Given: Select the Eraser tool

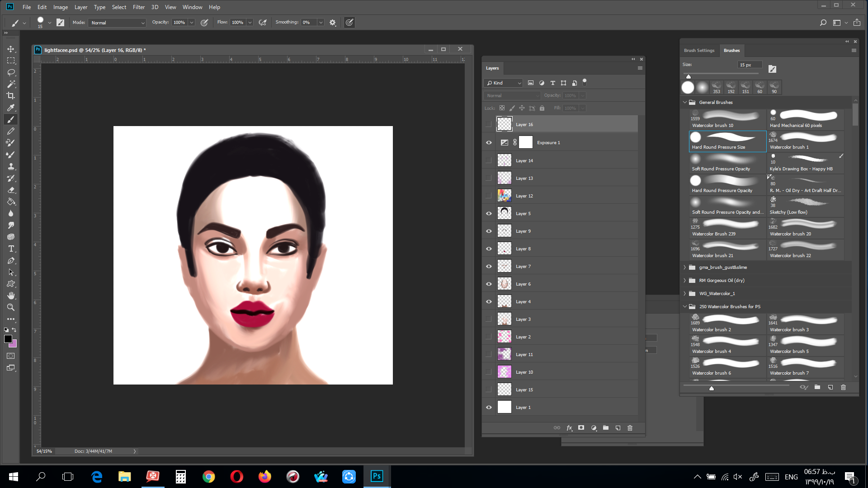Looking at the screenshot, I should [x=11, y=190].
